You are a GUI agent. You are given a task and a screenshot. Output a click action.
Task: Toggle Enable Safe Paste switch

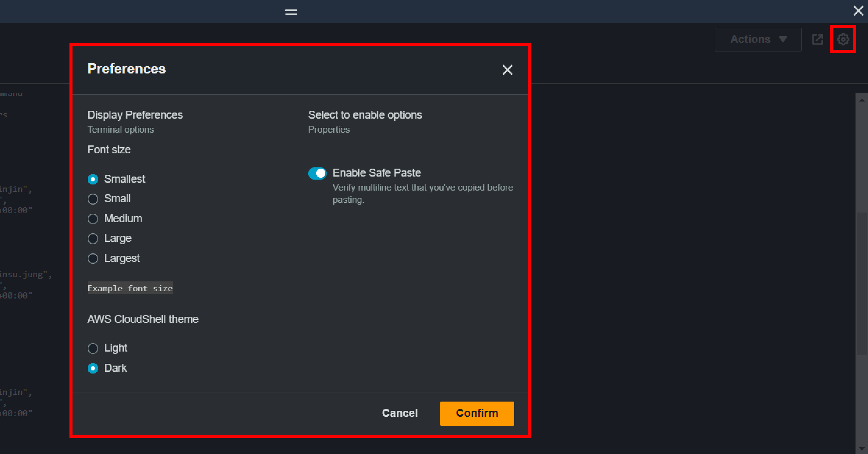pos(317,173)
